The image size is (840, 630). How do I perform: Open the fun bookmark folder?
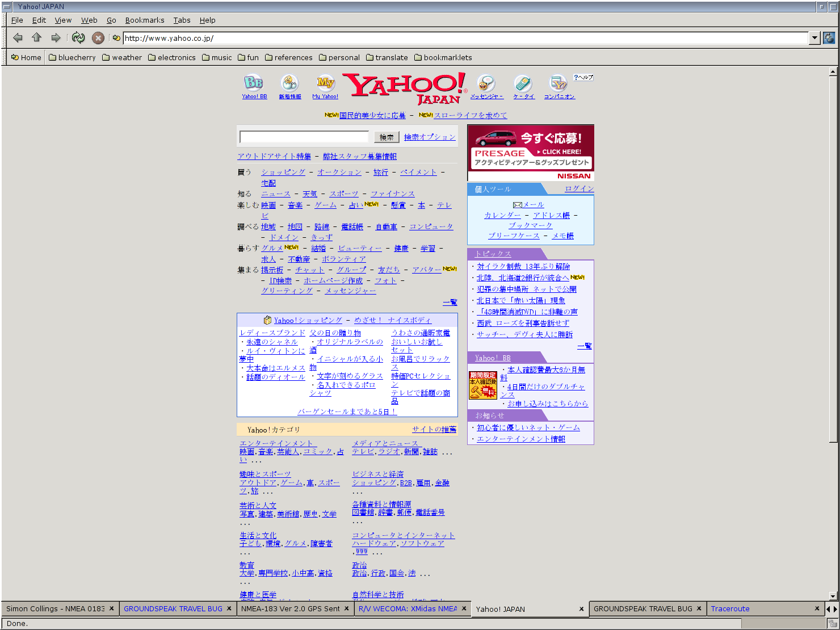249,57
